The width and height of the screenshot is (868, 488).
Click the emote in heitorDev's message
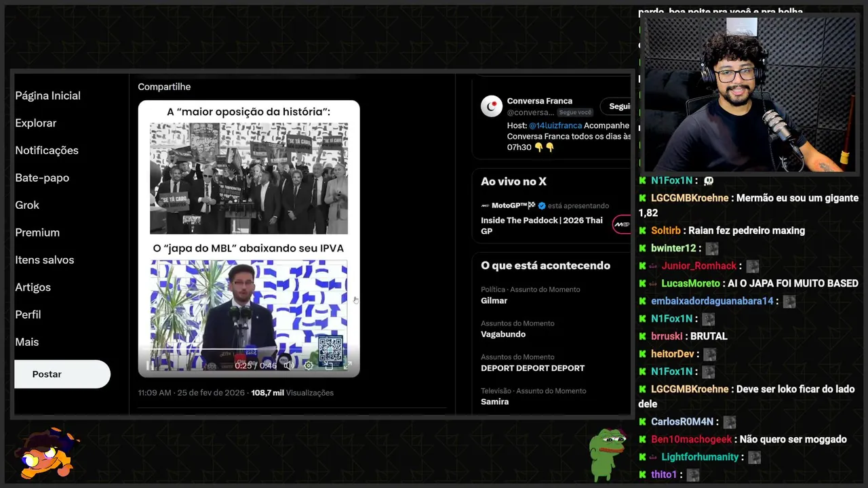pos(709,354)
